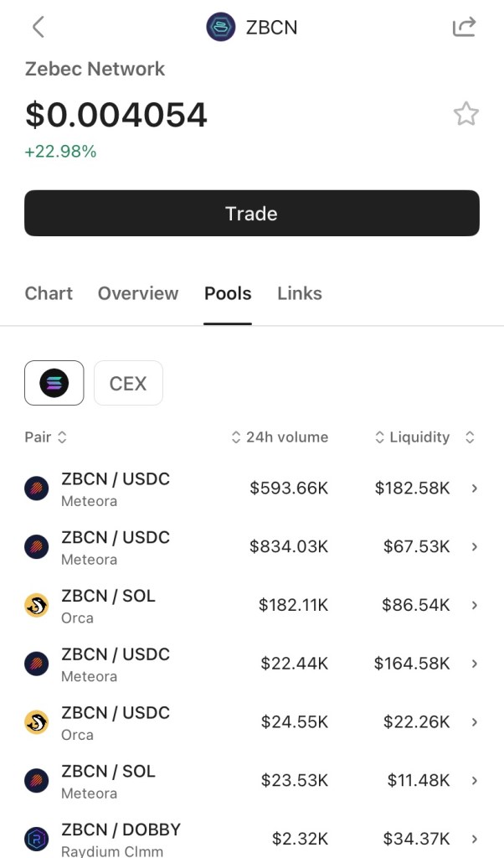
Task: Switch to the Chart tab
Action: coord(49,293)
